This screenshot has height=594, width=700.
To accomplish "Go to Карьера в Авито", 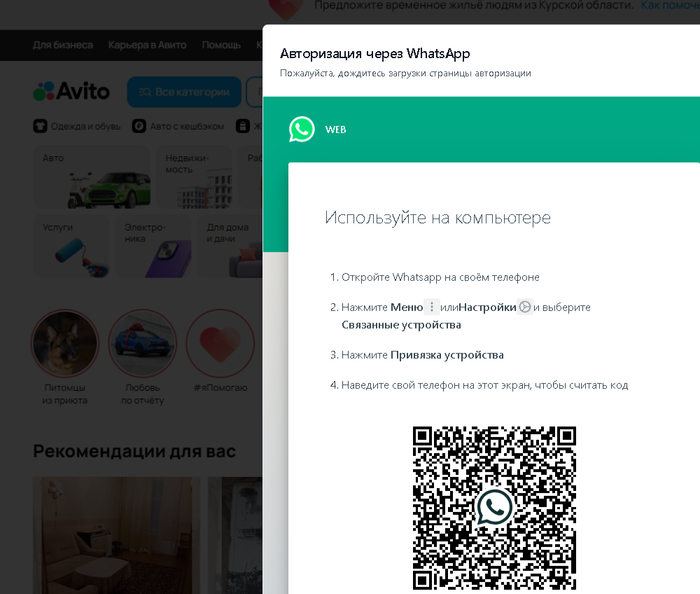I will [x=147, y=45].
